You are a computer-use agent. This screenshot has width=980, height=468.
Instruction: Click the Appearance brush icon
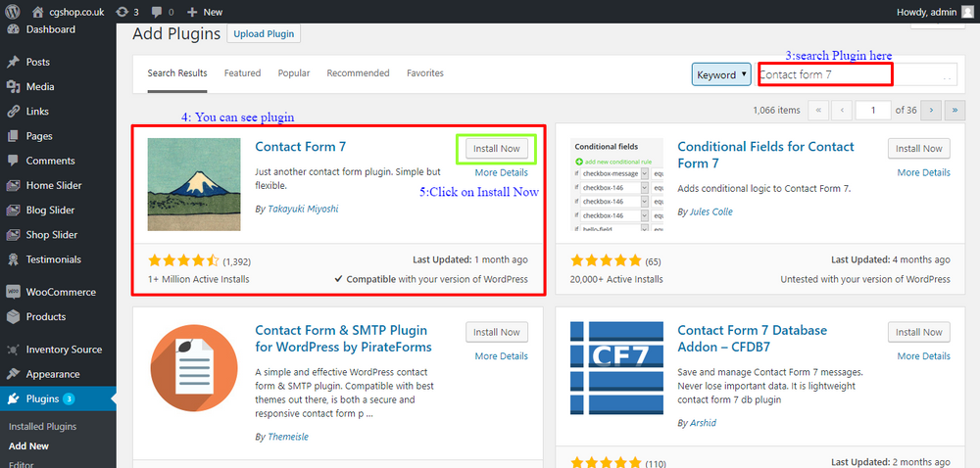pos(13,374)
